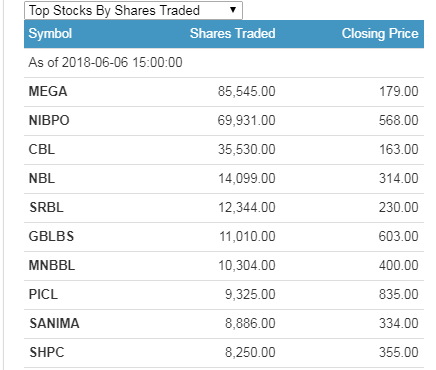The image size is (436, 370).
Task: Open the GBLBS stock symbol
Action: 51,236
